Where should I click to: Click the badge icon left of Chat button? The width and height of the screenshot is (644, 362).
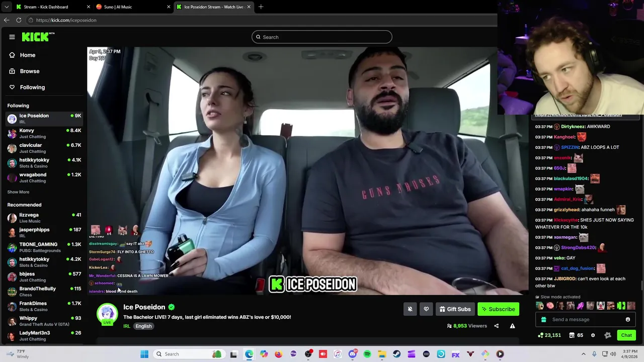click(608, 335)
